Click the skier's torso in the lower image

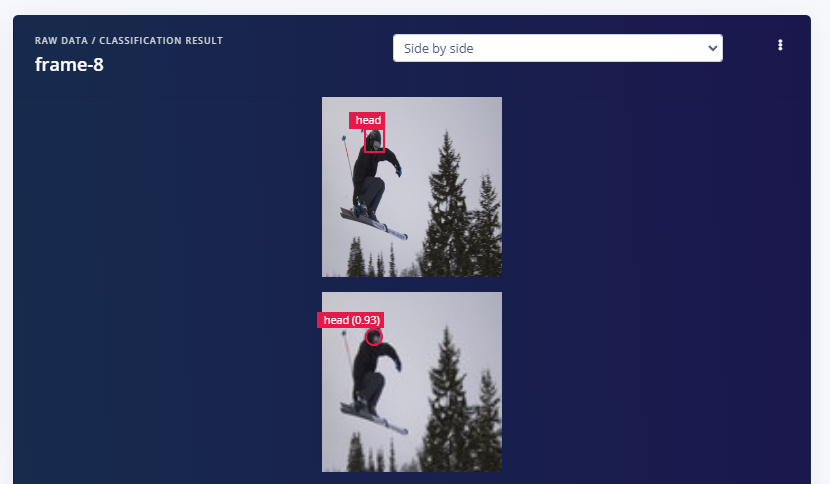coord(371,360)
